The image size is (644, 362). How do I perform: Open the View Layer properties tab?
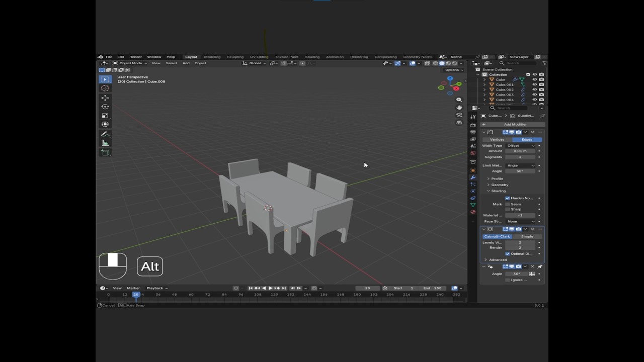473,139
